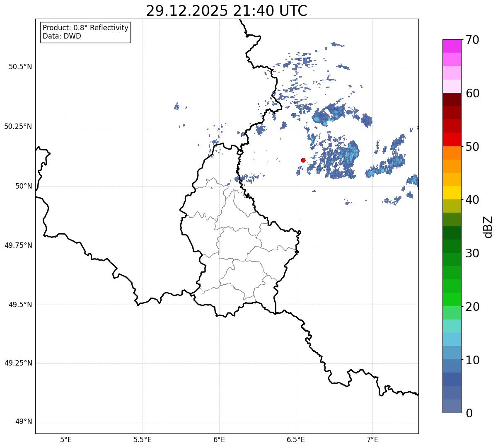Click the timestamp title 29.12.2025 21:40 UTC
The height and width of the screenshot is (448, 498).
coord(227,11)
